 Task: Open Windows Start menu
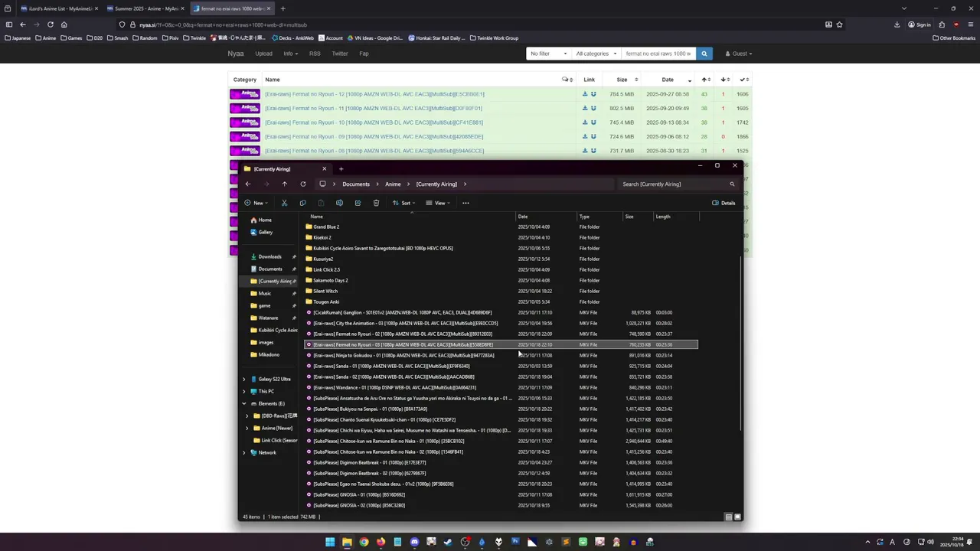[330, 542]
